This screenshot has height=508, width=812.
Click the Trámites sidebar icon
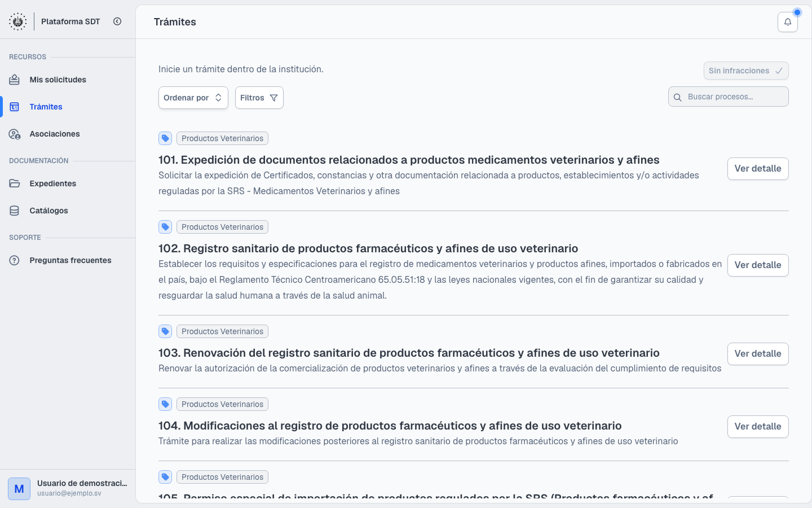coord(15,107)
